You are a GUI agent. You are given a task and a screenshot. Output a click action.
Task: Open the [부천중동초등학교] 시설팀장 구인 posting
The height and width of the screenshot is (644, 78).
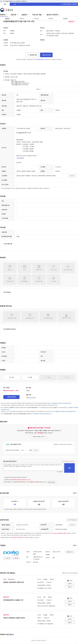coord(13,600)
